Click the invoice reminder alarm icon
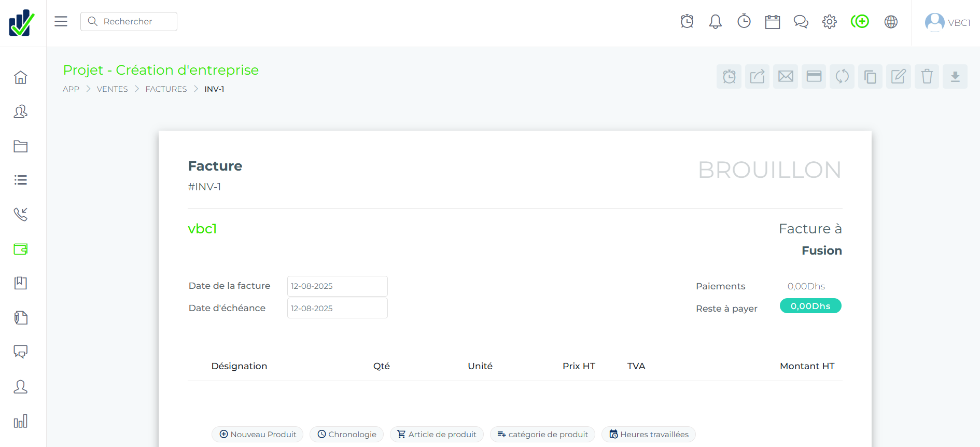This screenshot has height=447, width=980. 729,77
